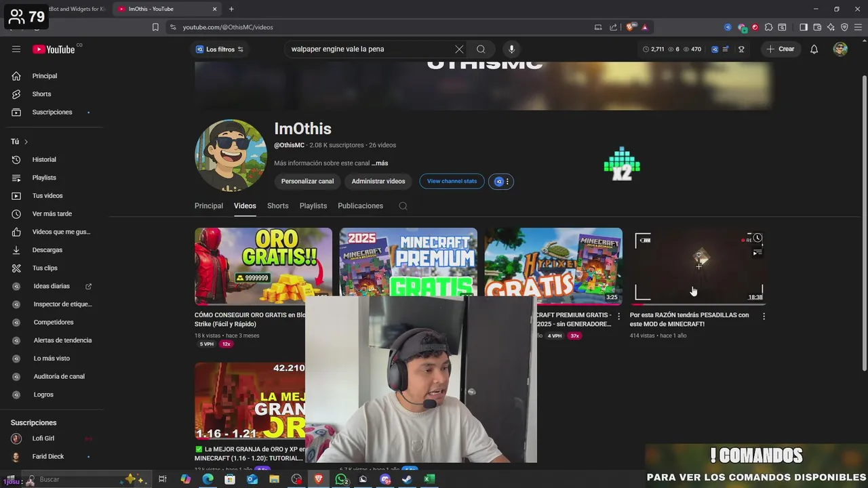This screenshot has width=868, height=488.
Task: Open Suscripciones in the left sidebar
Action: click(x=52, y=112)
